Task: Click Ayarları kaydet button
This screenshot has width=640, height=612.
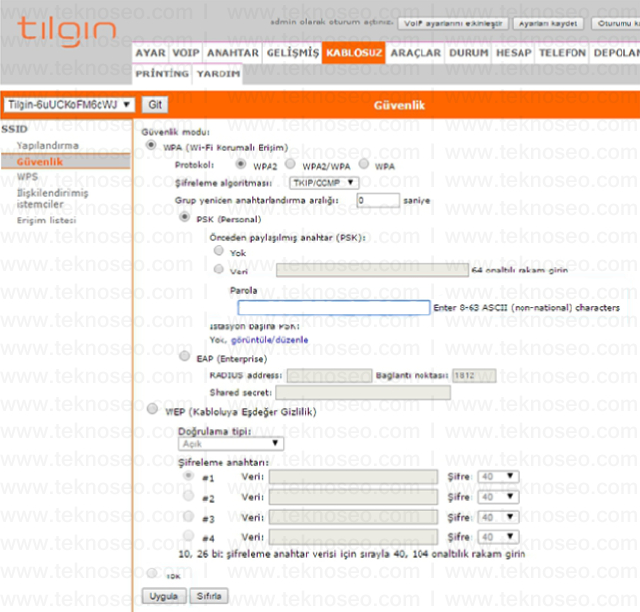Action: coord(548,23)
